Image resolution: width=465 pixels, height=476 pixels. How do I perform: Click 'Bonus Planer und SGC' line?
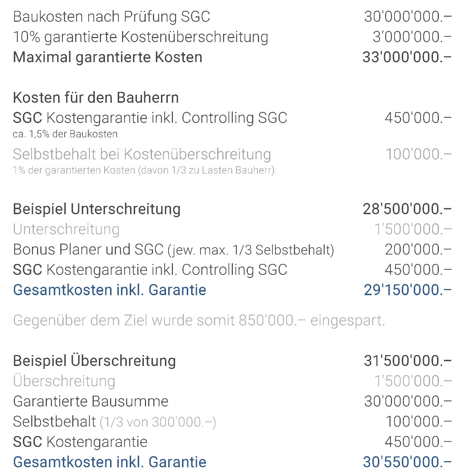point(173,250)
